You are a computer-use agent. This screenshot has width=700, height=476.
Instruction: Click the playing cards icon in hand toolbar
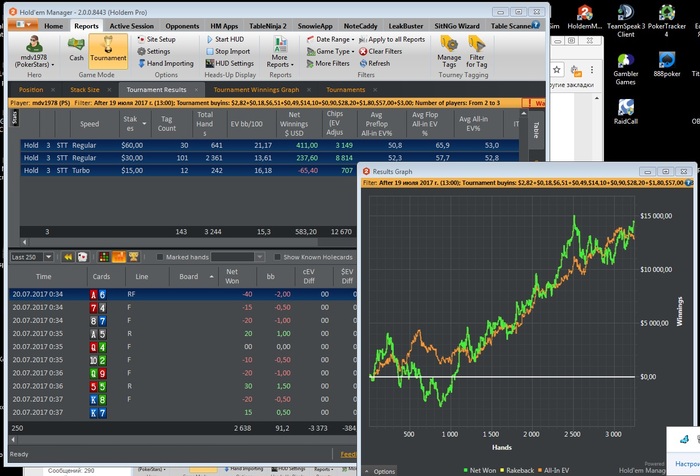pos(82,257)
